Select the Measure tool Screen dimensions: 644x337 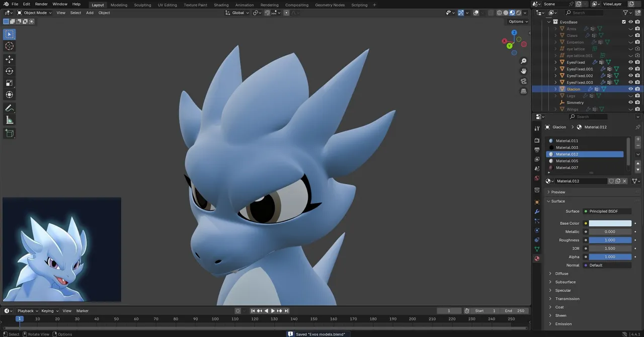coord(10,120)
